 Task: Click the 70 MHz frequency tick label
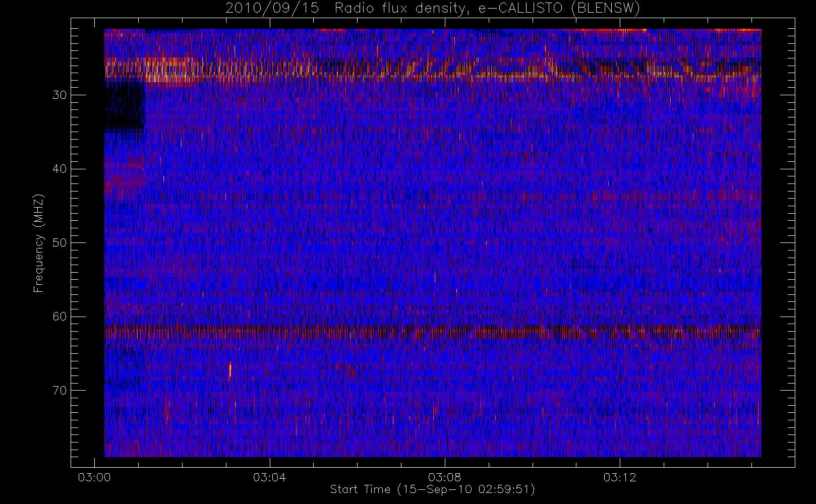(x=60, y=391)
